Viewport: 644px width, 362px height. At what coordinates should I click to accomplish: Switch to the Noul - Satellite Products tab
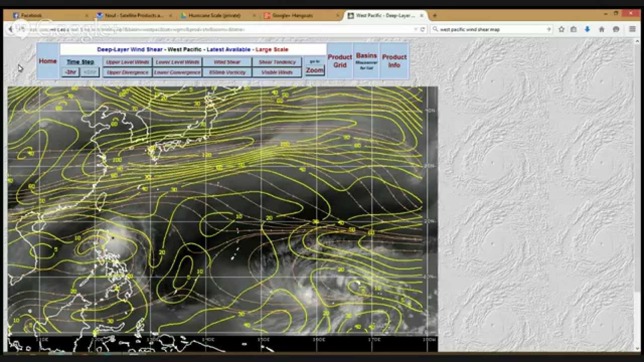pyautogui.click(x=134, y=16)
